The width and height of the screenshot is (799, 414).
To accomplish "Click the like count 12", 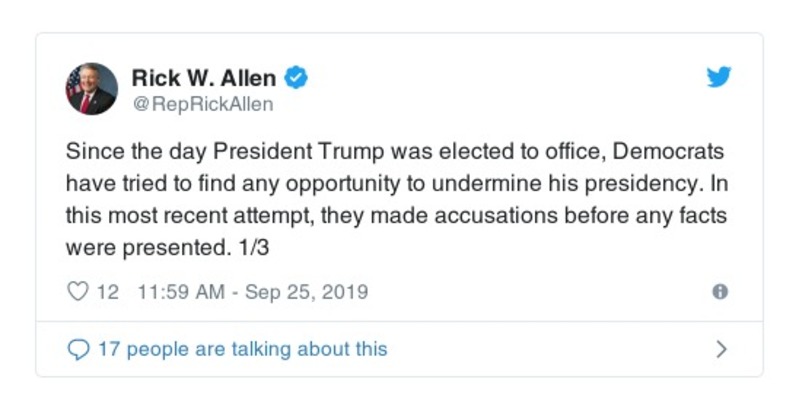I will 108,293.
